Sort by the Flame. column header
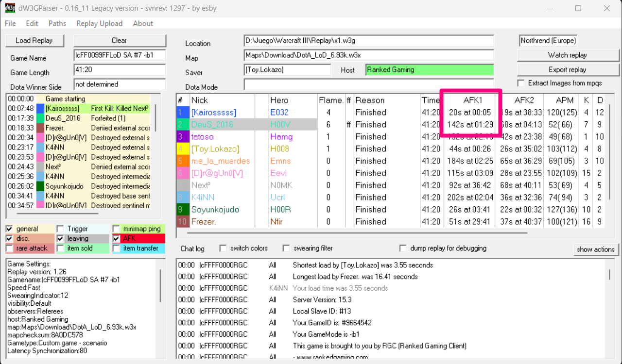This screenshot has height=364, width=622. (331, 100)
